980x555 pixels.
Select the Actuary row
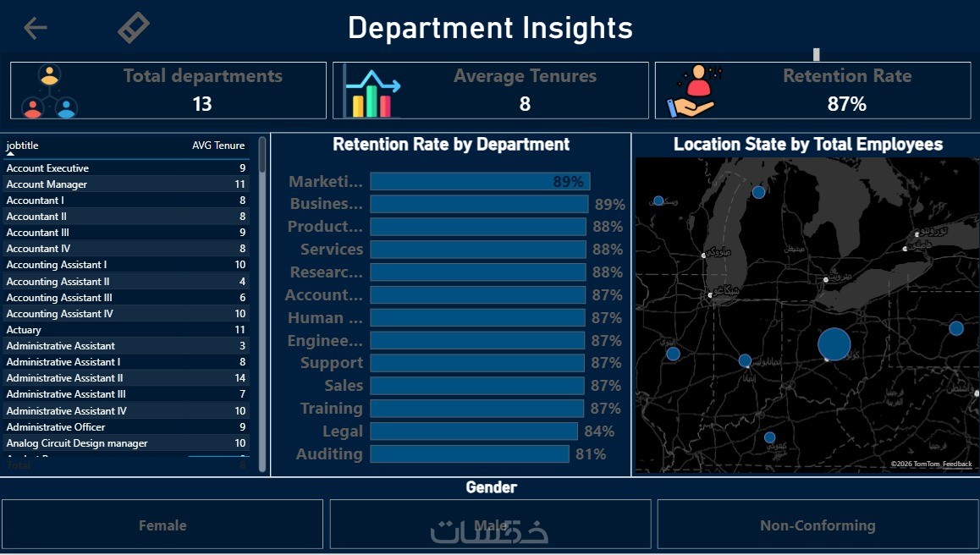point(126,330)
